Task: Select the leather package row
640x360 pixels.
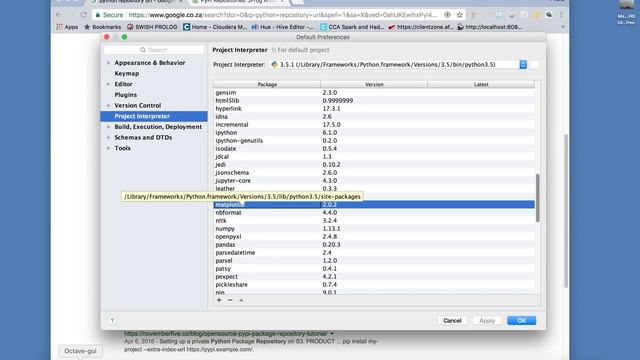Action: click(x=374, y=189)
